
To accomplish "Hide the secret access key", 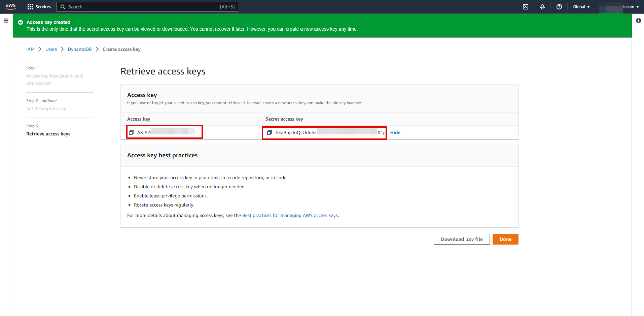I will 395,132.
